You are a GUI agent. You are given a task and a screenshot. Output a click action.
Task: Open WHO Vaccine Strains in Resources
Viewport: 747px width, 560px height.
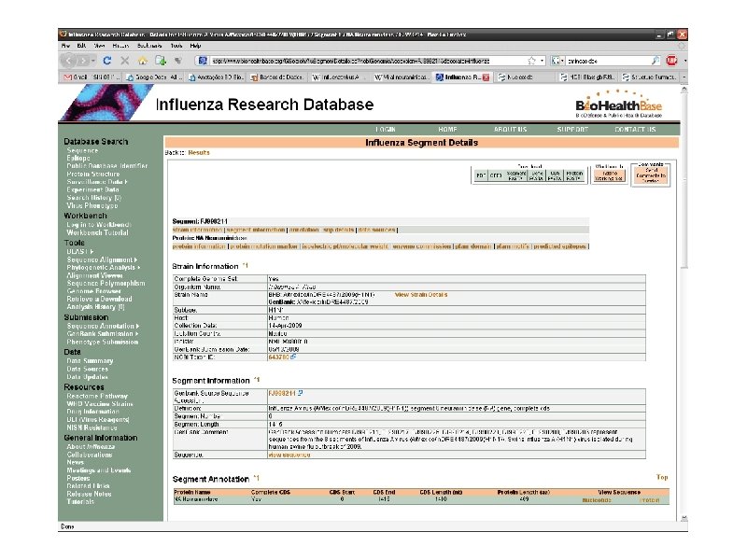point(100,404)
